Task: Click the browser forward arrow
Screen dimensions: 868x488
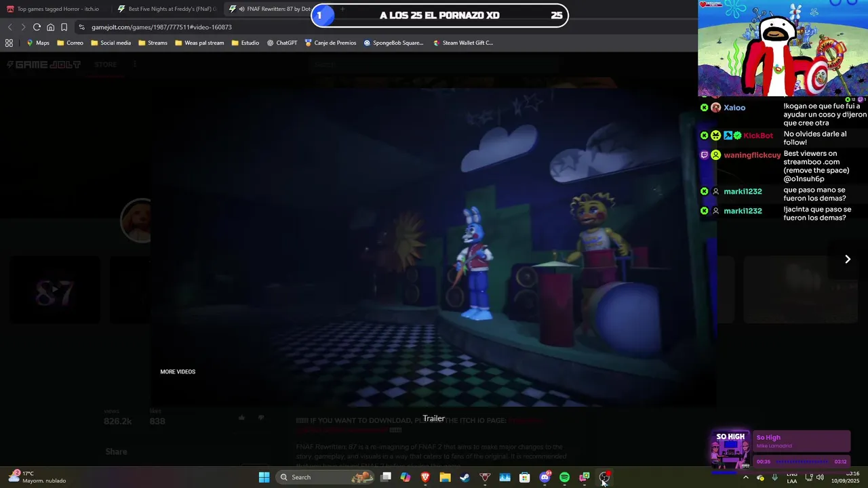Action: [x=23, y=27]
